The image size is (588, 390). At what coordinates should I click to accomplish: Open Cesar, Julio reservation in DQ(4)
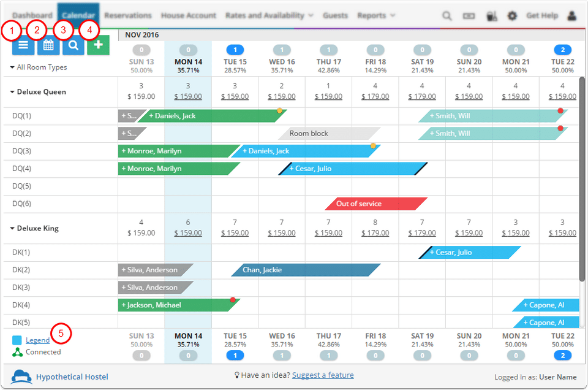click(x=353, y=169)
